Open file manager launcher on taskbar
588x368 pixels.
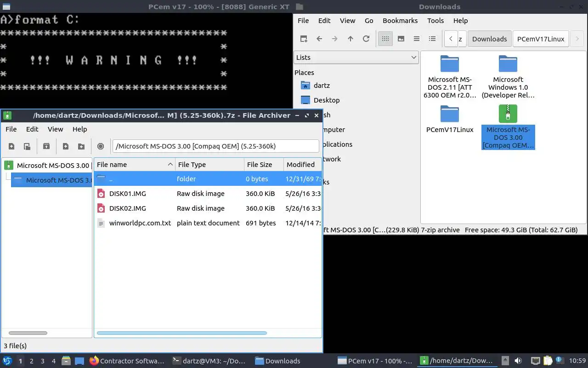click(67, 361)
